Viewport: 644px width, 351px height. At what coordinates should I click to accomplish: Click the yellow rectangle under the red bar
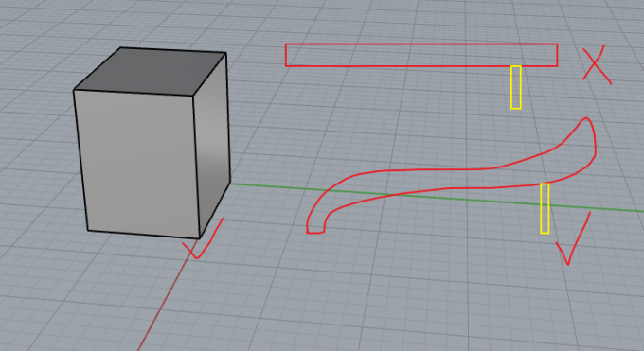point(516,87)
